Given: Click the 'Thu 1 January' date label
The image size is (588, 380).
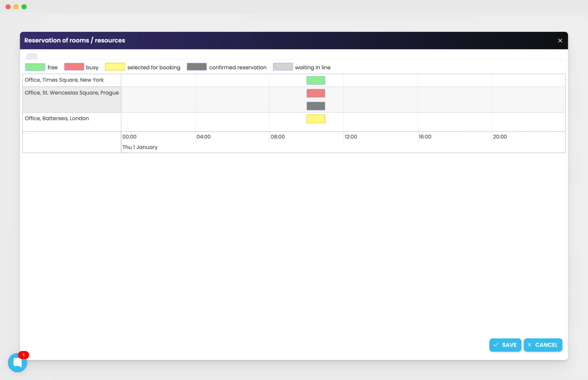Looking at the screenshot, I should [x=140, y=147].
